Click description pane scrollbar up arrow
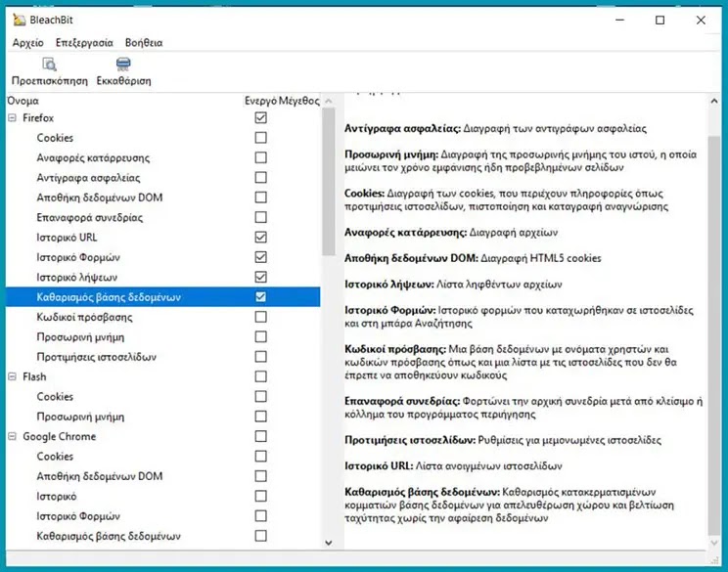The width and height of the screenshot is (728, 572). pyautogui.click(x=714, y=101)
